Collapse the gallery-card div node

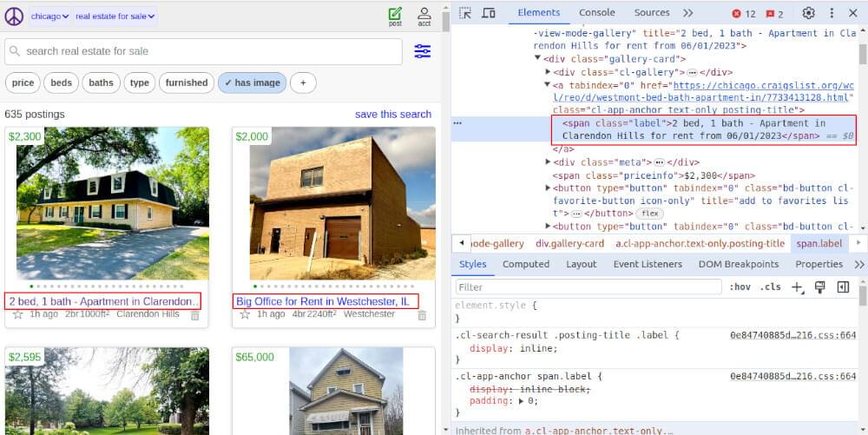pyautogui.click(x=537, y=58)
